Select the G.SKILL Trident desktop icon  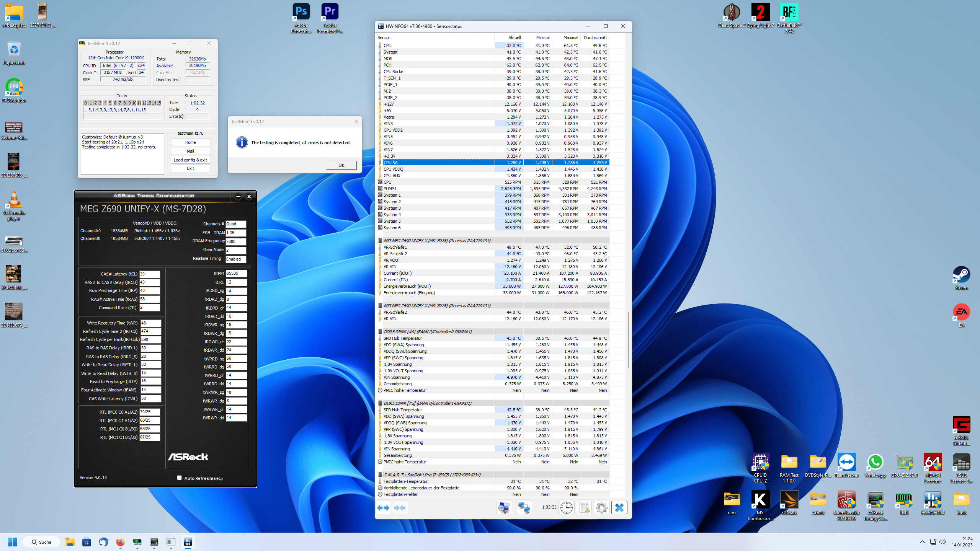tap(961, 431)
